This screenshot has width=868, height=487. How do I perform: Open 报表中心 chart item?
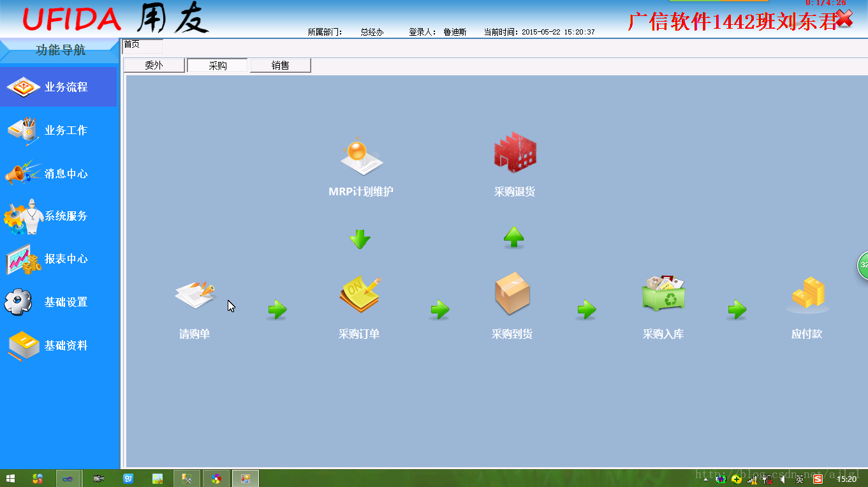tap(59, 259)
